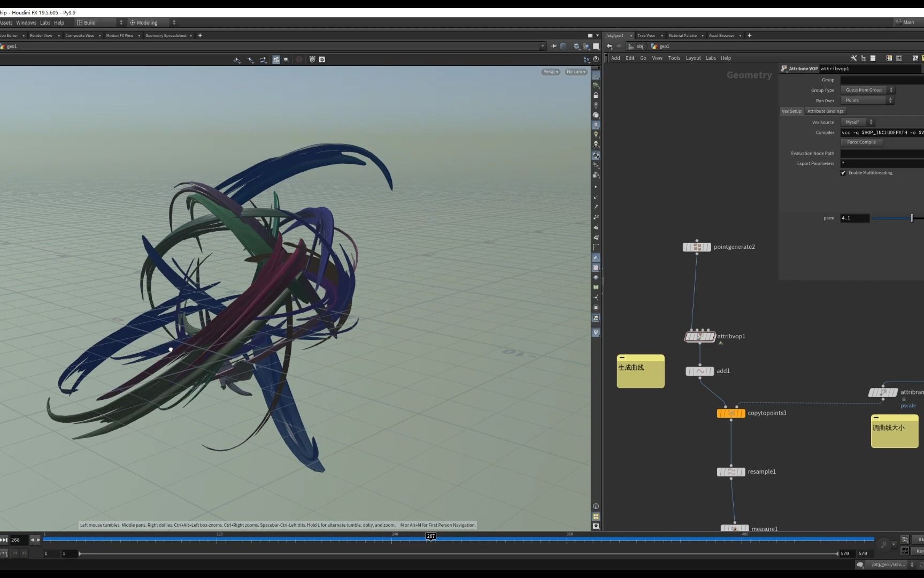Add a new pane tab in network pane
Image resolution: width=924 pixels, height=578 pixels.
pos(749,36)
